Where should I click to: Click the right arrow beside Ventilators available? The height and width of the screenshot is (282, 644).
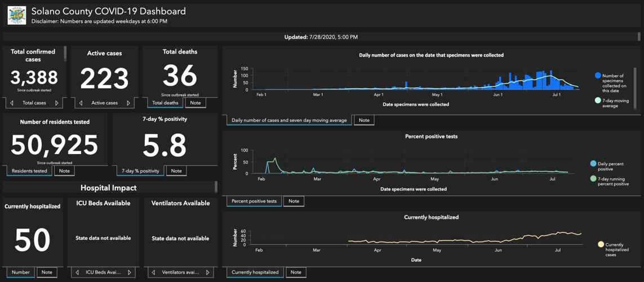[208, 272]
